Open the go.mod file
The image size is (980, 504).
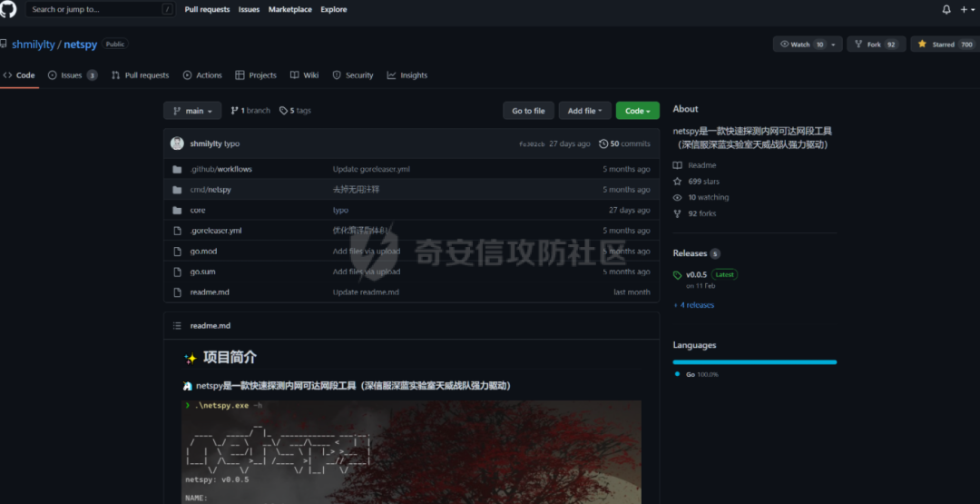coord(204,252)
